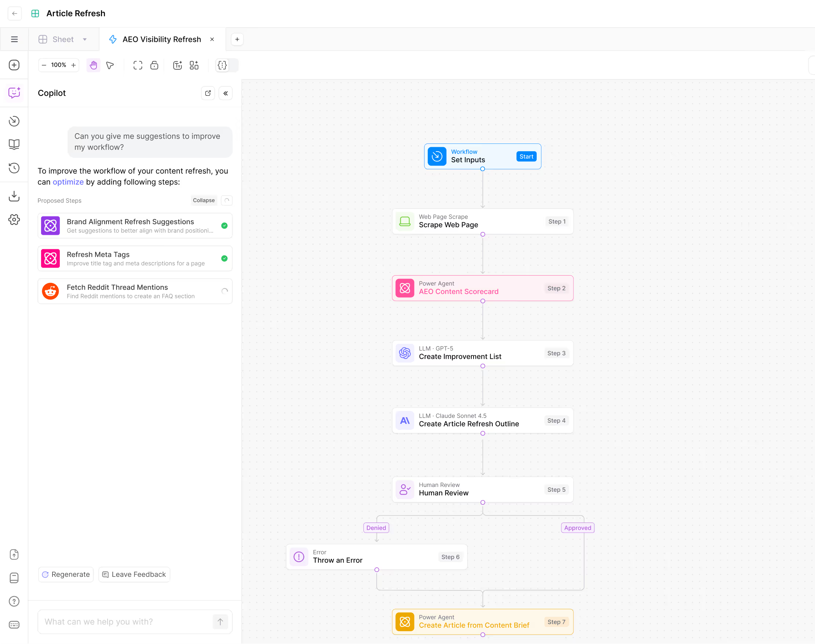Viewport: 815px width, 644px height.
Task: Enable the Fetch Reddit Thread Mentions step
Action: coord(224,291)
